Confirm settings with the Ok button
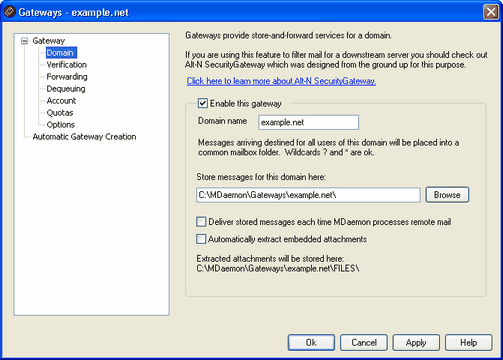Image resolution: width=503 pixels, height=360 pixels. point(311,343)
